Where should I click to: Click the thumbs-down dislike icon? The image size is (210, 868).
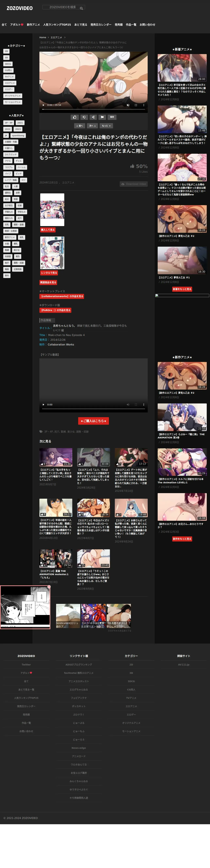84,117
